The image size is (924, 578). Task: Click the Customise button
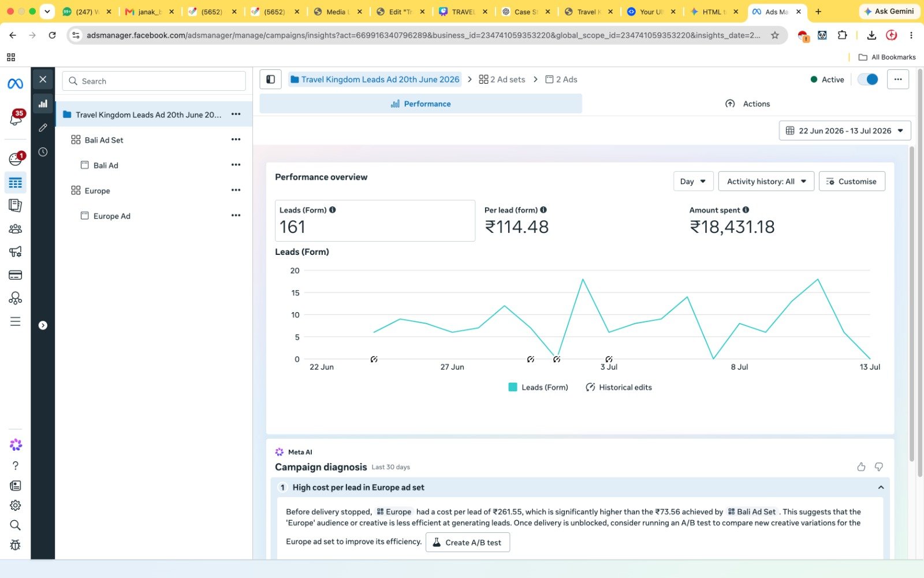pos(852,181)
